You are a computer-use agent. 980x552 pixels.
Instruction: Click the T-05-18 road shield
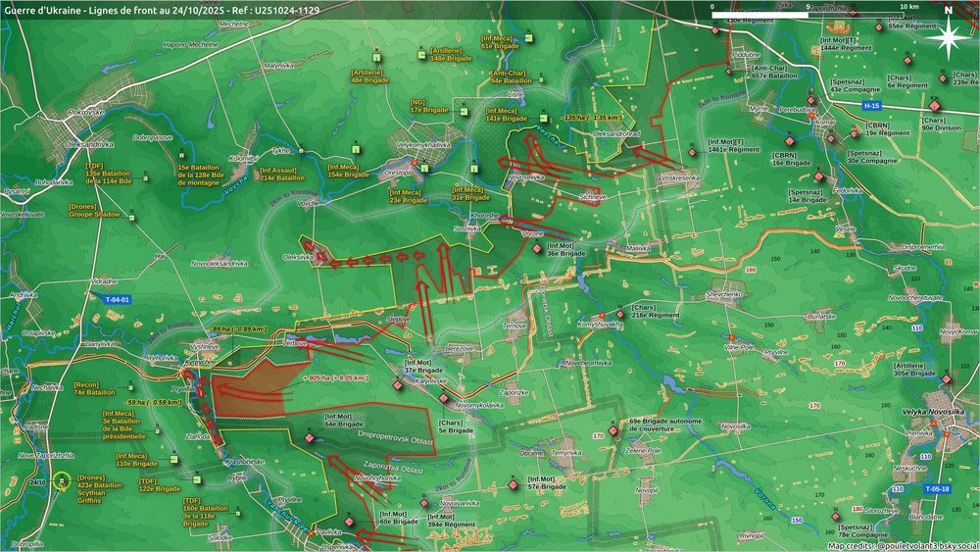(937, 489)
